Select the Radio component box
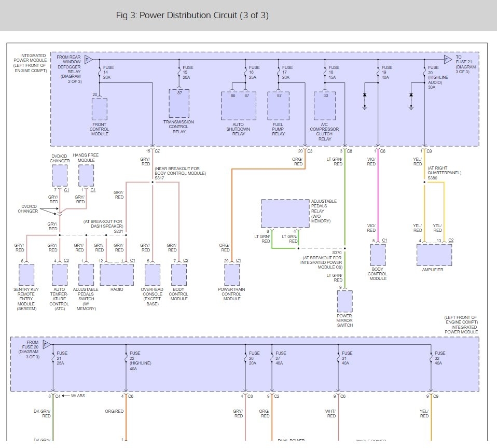Screen dimensions: 497x448 pyautogui.click(x=116, y=275)
